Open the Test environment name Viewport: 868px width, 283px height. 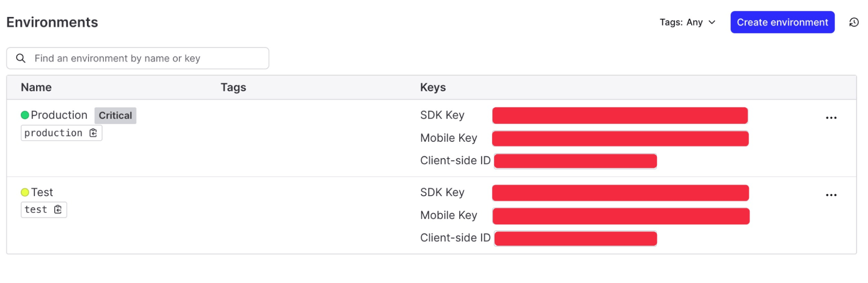coord(42,192)
